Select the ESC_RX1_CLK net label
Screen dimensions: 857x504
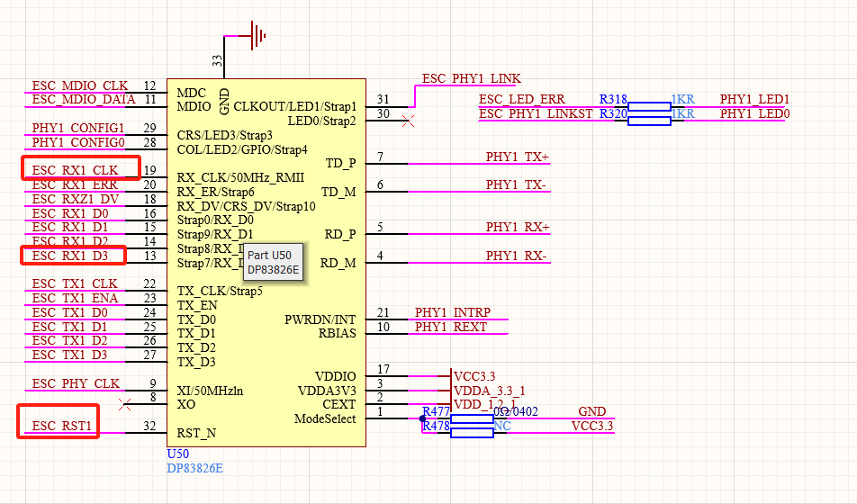tap(75, 170)
